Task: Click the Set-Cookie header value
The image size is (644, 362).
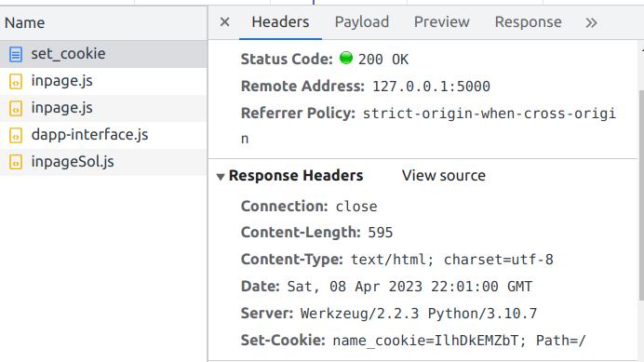Action: pyautogui.click(x=459, y=341)
